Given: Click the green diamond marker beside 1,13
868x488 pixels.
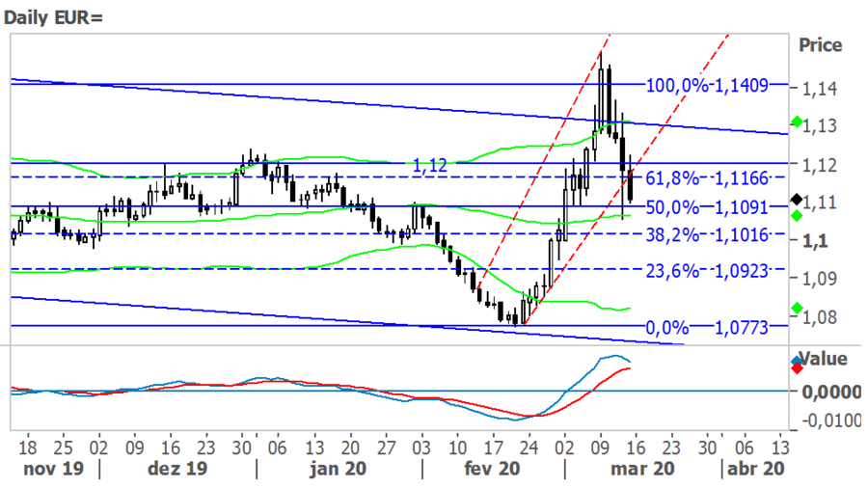Looking at the screenshot, I should (x=797, y=122).
